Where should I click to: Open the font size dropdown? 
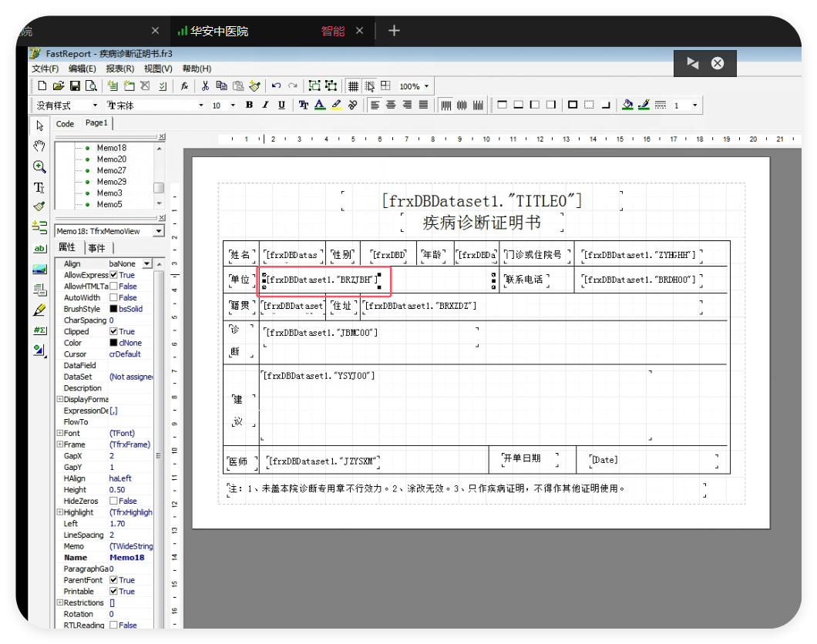(233, 106)
